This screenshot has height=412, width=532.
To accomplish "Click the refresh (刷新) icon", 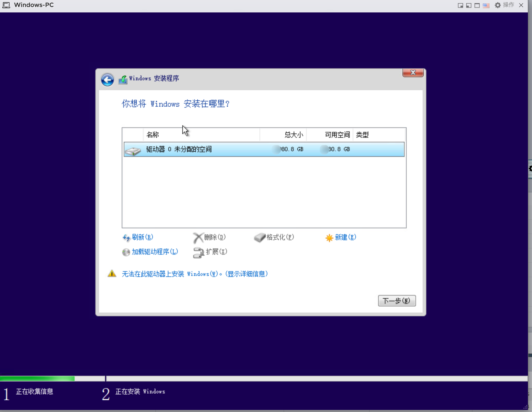I will (x=126, y=238).
